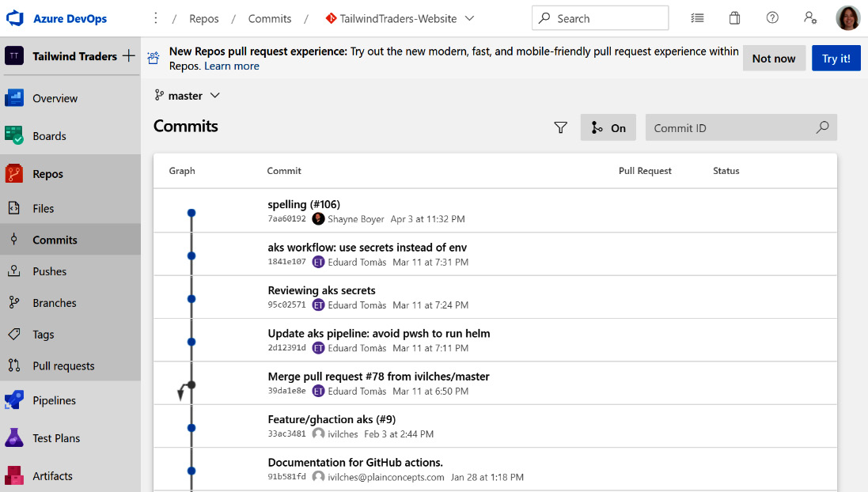Screen dimensions: 868x492
Task: Open the Test Plans section
Action: [x=55, y=438]
